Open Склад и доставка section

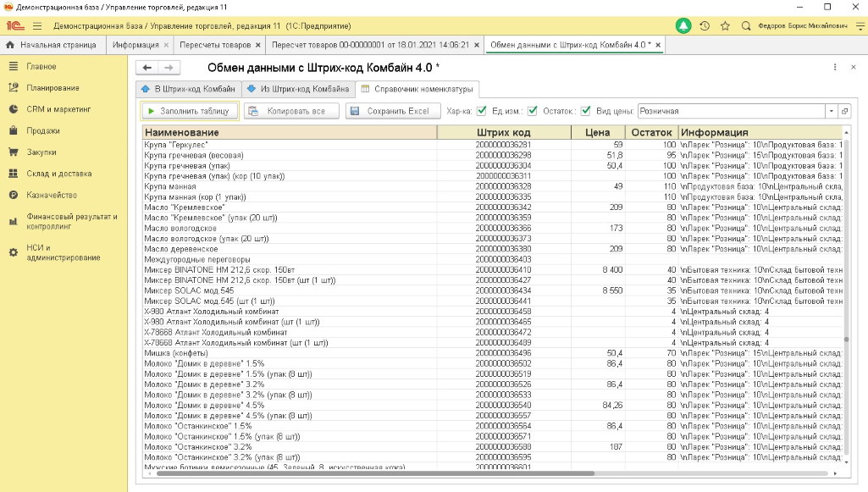tap(58, 174)
